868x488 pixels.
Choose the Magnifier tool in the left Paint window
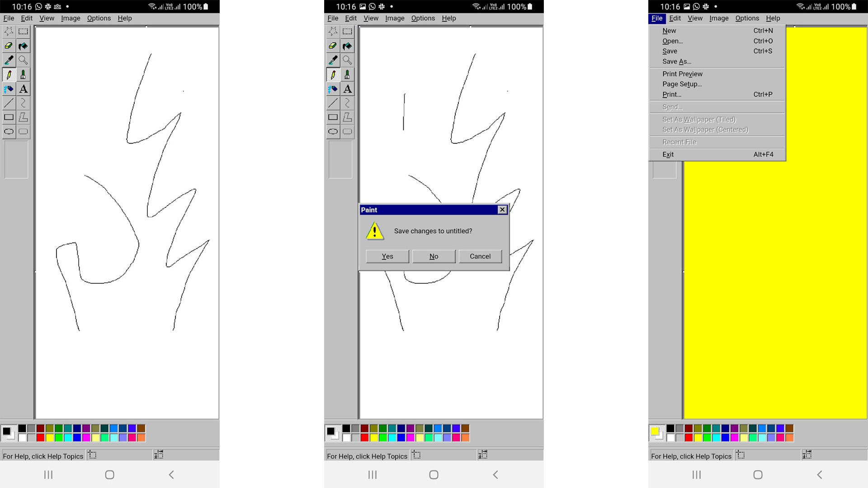click(23, 60)
